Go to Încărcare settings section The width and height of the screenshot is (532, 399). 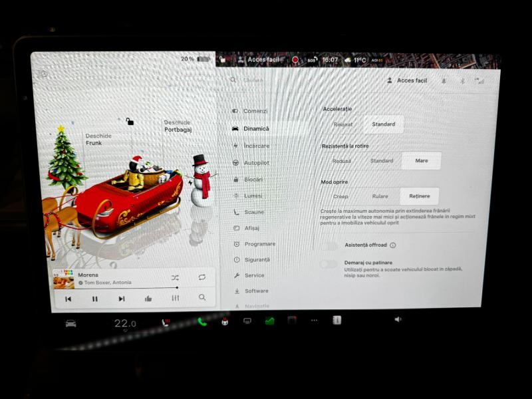[256, 145]
